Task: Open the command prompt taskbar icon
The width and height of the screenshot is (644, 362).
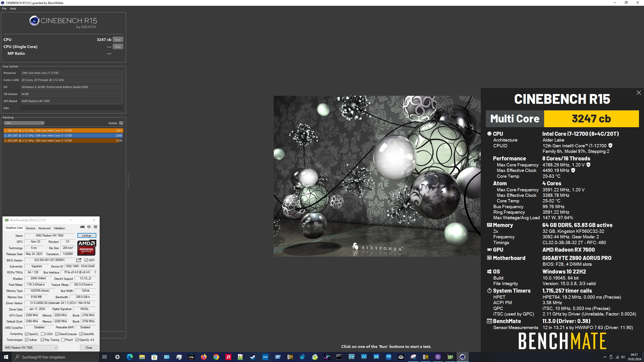Action: click(x=339, y=357)
